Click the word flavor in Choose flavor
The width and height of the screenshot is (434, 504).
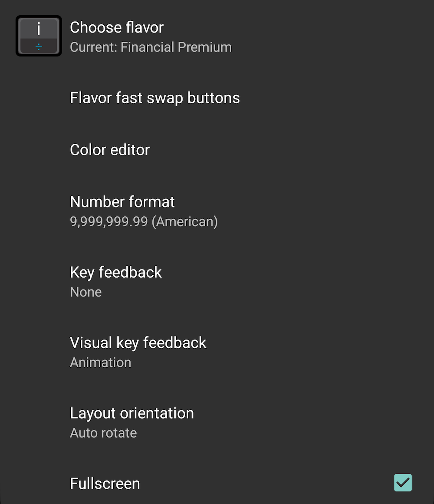pyautogui.click(x=145, y=27)
